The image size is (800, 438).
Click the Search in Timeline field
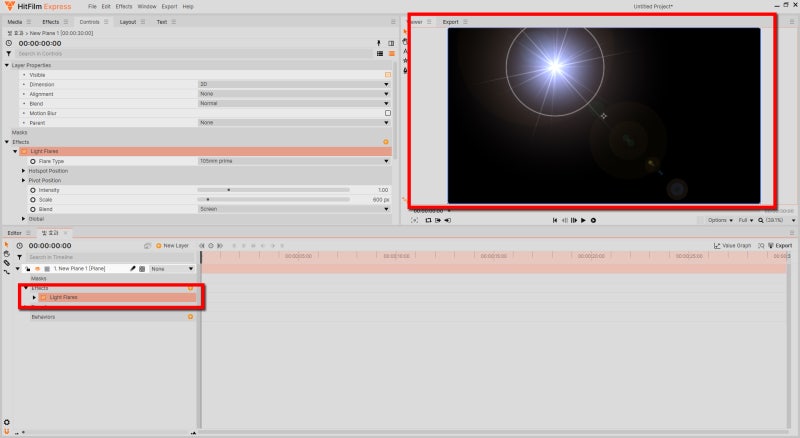[108, 257]
